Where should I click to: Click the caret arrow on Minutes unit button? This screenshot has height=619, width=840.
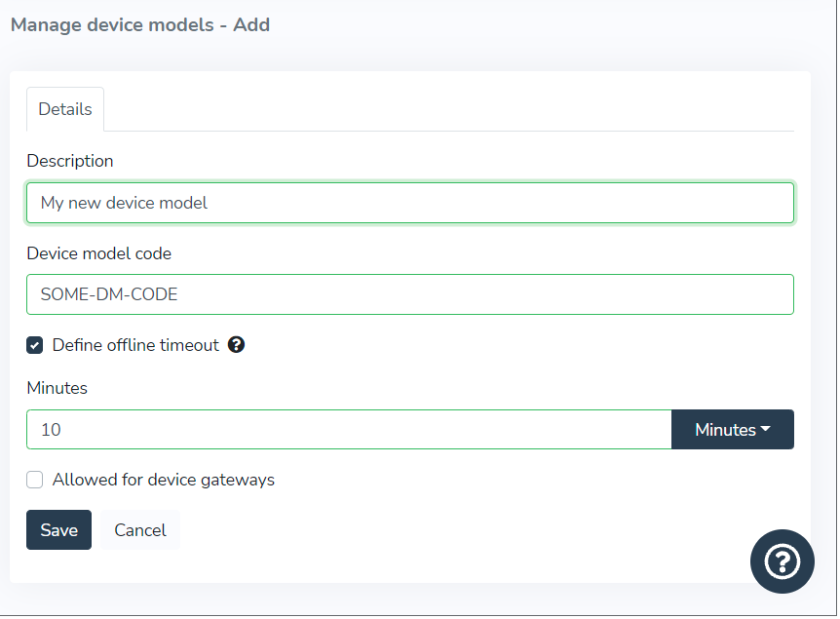[766, 430]
